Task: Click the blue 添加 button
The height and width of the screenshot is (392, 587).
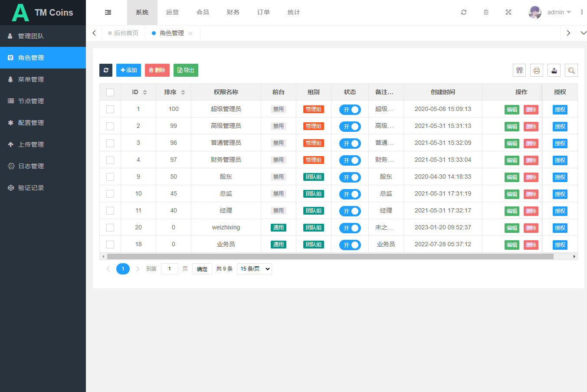Action: click(128, 70)
